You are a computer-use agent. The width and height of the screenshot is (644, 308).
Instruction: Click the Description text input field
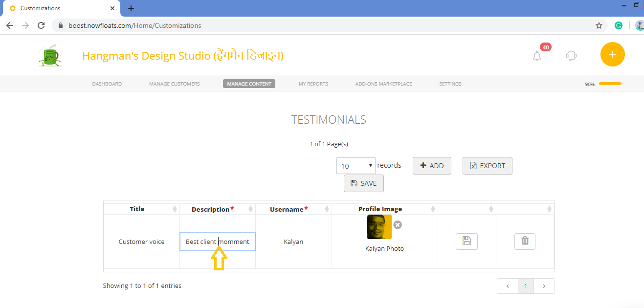pyautogui.click(x=218, y=242)
